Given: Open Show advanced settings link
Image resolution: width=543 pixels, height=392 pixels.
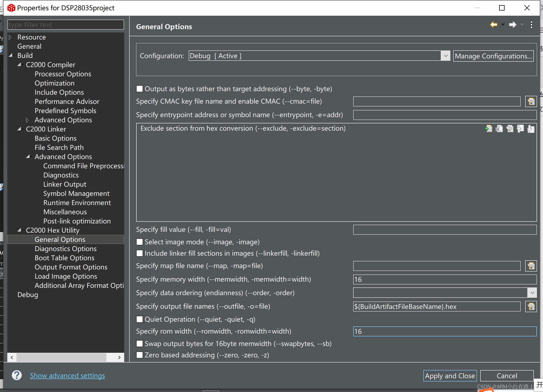Looking at the screenshot, I should (67, 375).
